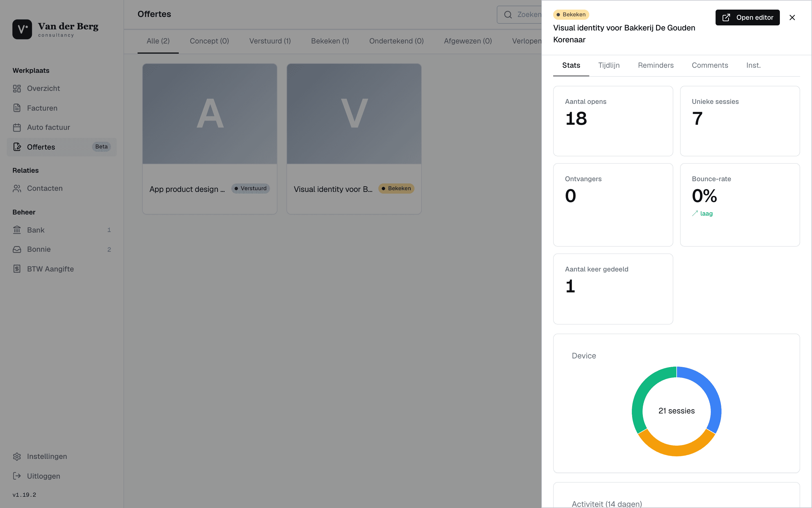
Task: Open Auto factuur section
Action: pyautogui.click(x=62, y=127)
